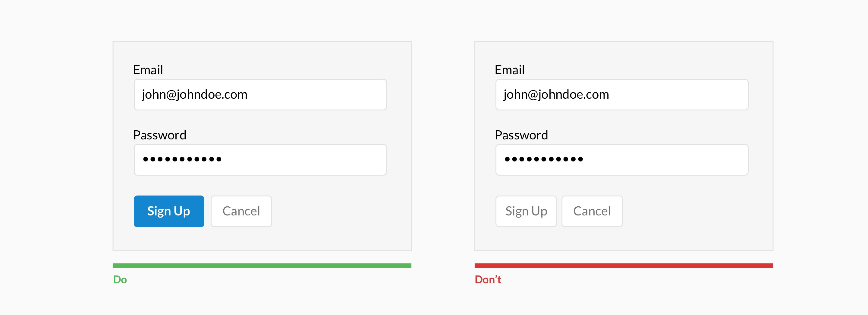Click Cancel button in the Don't example
The height and width of the screenshot is (315, 868).
coord(592,211)
